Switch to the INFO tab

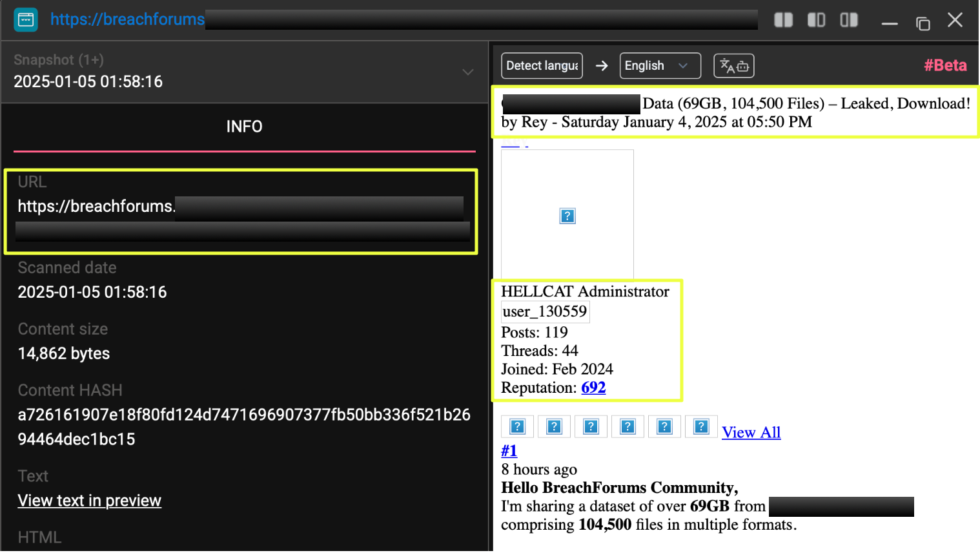click(x=244, y=127)
